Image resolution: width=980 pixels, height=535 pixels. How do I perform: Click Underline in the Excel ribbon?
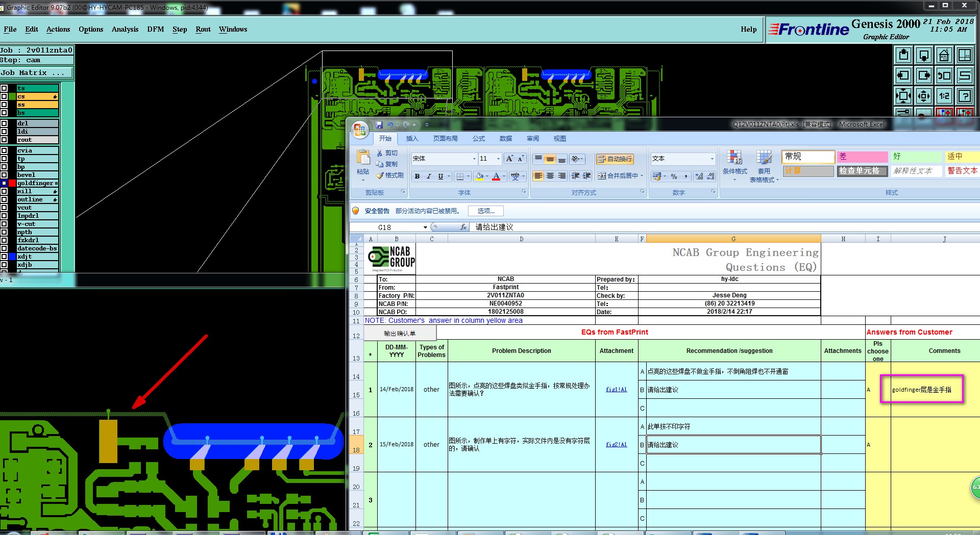coord(440,176)
